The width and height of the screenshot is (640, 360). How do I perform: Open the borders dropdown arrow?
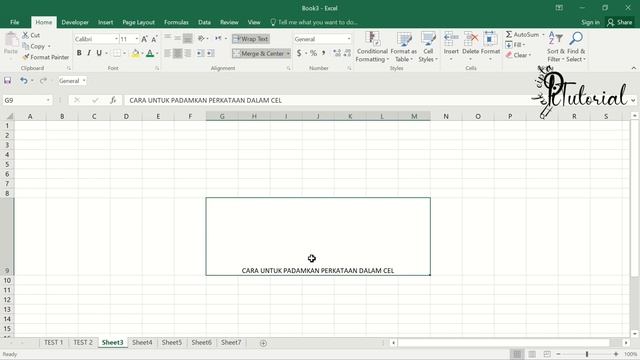[x=124, y=53]
